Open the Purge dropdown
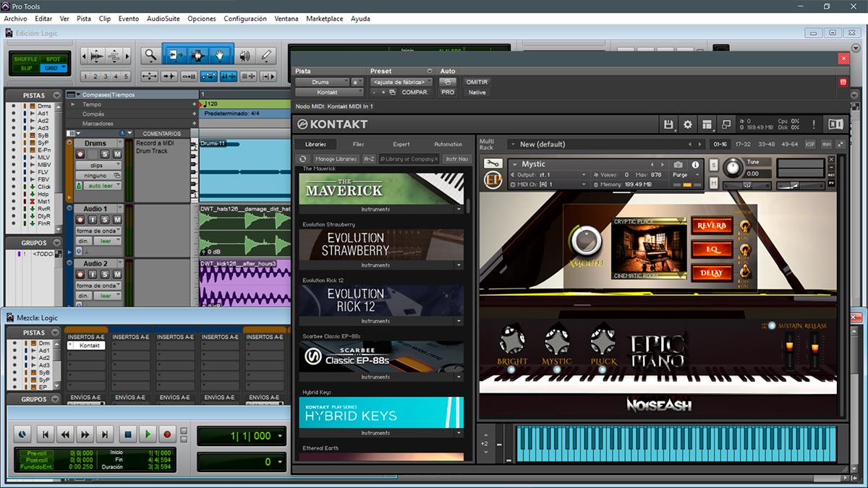 685,175
